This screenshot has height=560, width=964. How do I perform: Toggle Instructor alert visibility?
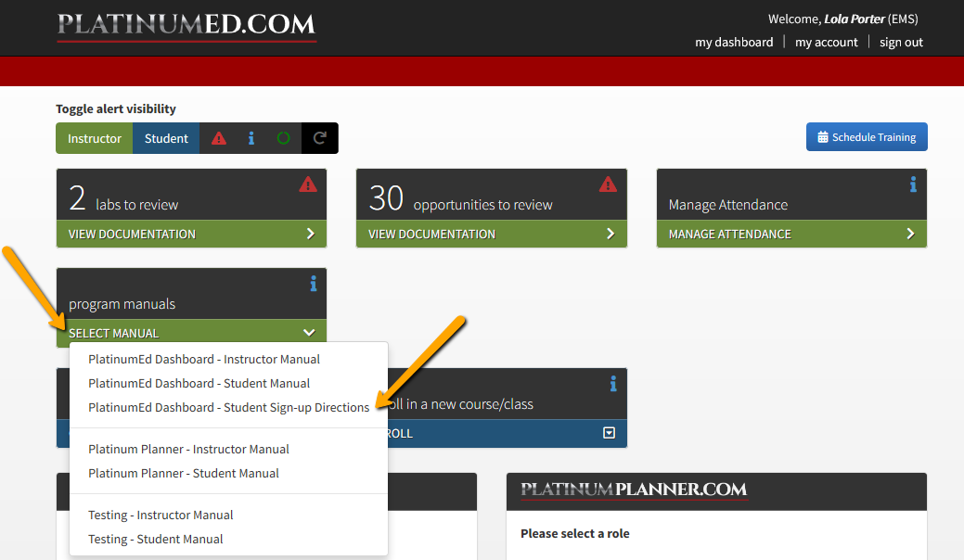[x=94, y=137]
